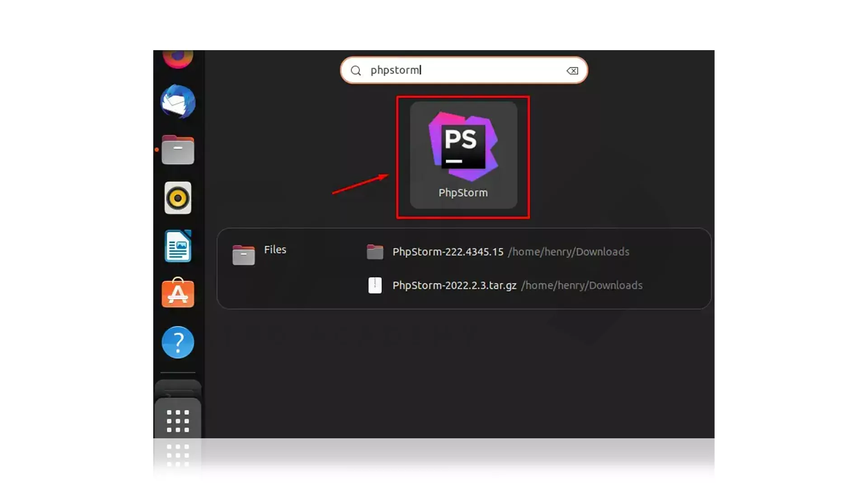This screenshot has width=868, height=488.
Task: Open Files manager from the dock
Action: click(x=178, y=150)
